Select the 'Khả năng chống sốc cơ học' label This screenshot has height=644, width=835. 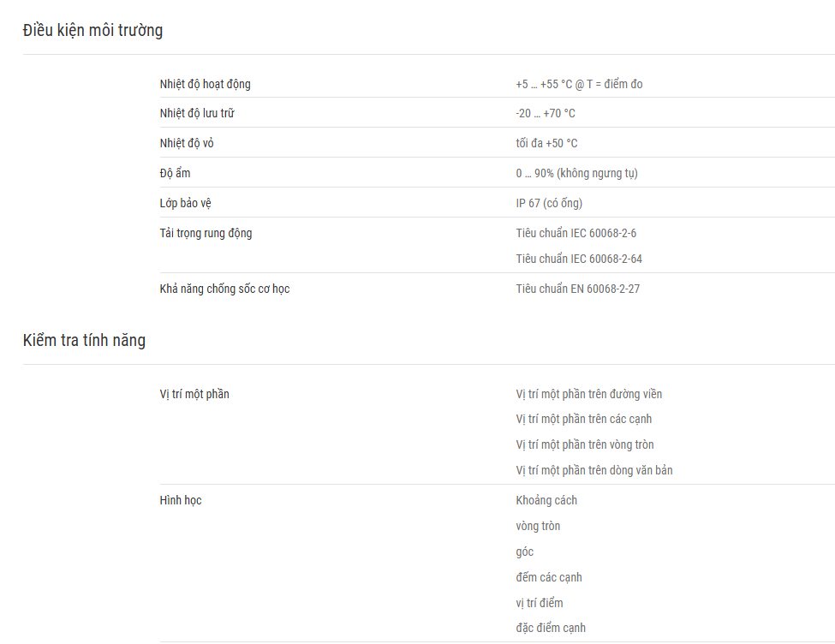click(x=224, y=289)
